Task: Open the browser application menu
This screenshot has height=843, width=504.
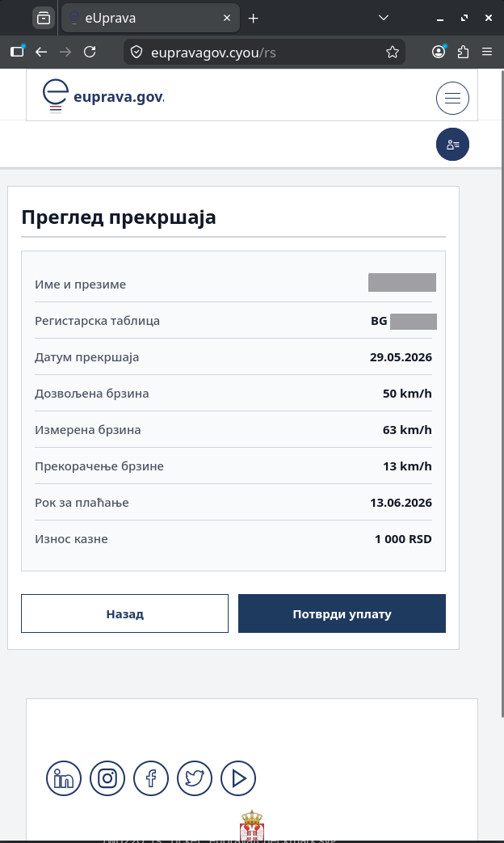Action: click(x=487, y=53)
